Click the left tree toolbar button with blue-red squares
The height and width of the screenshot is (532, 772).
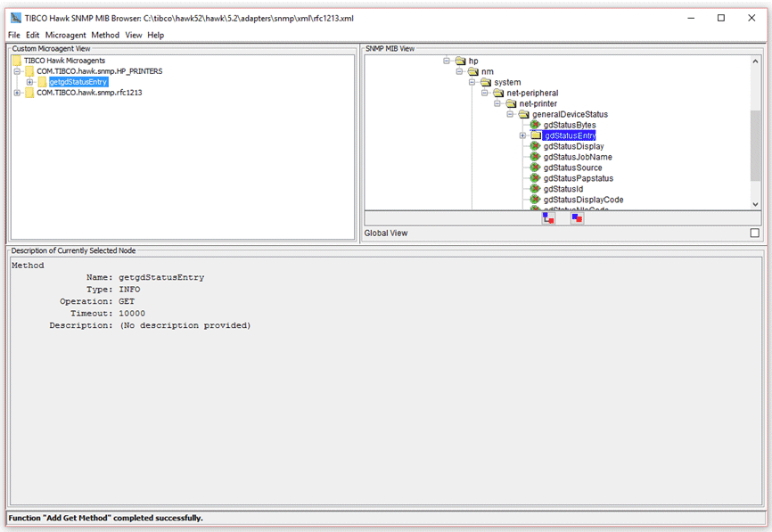coord(548,218)
